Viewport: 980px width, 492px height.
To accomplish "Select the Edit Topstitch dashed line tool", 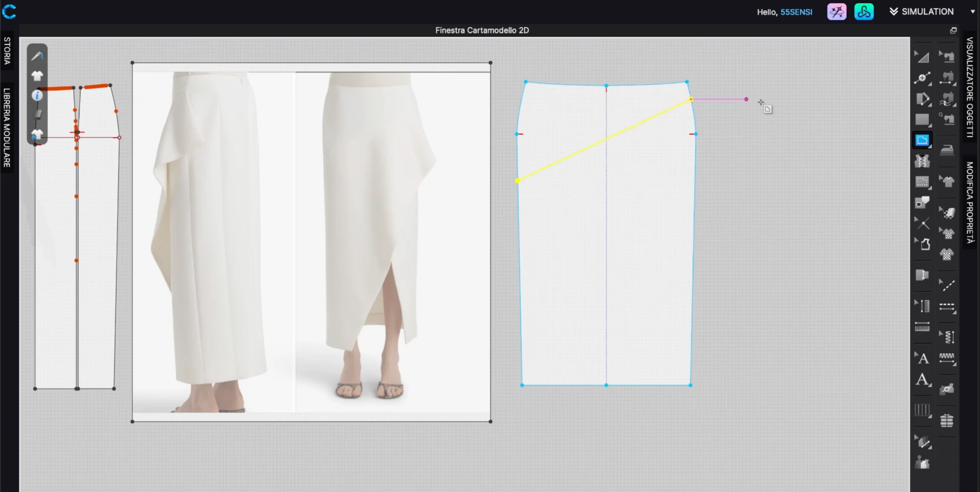I will tap(947, 285).
